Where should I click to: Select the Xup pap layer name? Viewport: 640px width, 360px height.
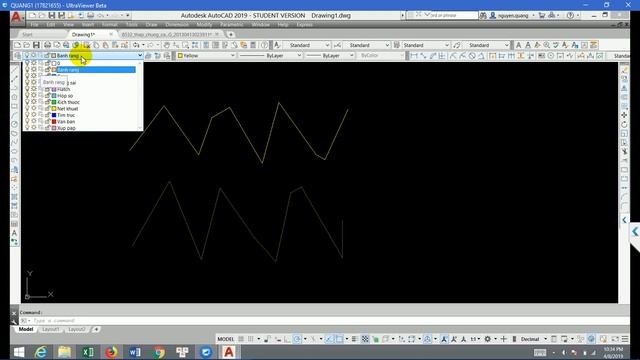pos(66,128)
